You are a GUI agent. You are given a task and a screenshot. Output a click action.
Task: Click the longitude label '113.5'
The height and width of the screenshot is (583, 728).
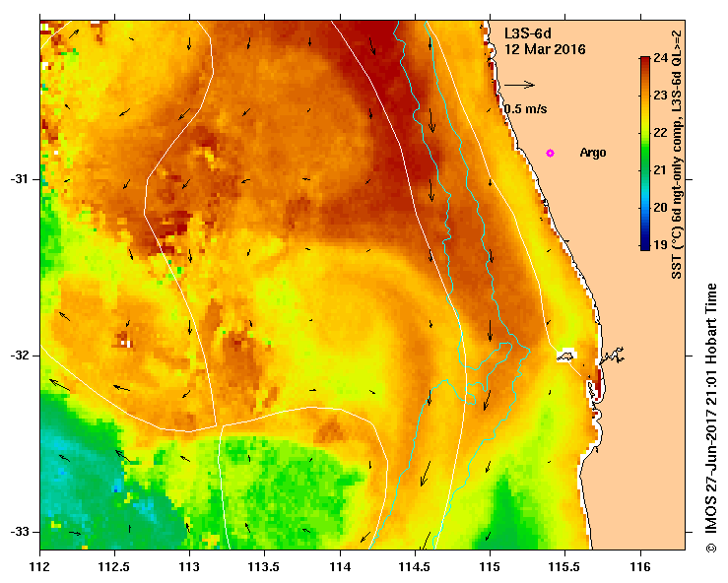[265, 567]
